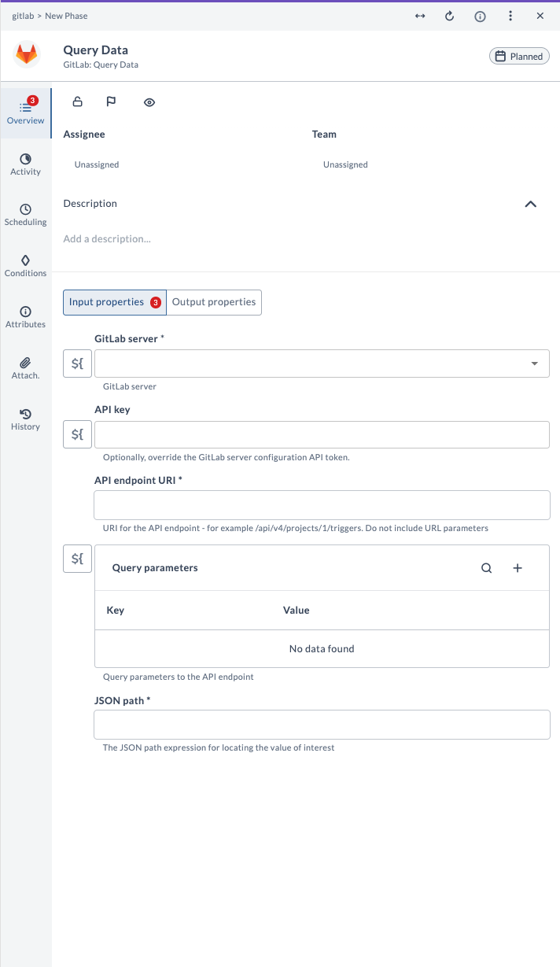560x967 pixels.
Task: Collapse the Description section chevron
Action: coord(531,204)
